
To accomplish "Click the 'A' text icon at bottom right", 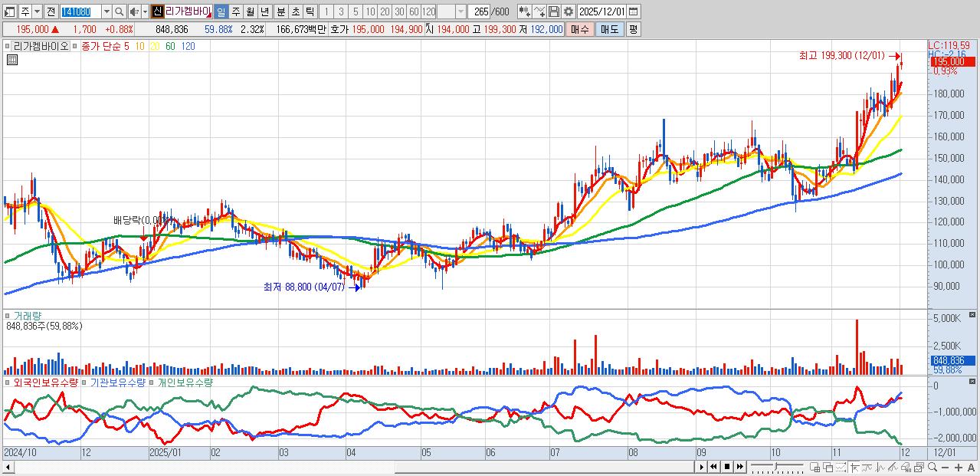I will coord(971,467).
